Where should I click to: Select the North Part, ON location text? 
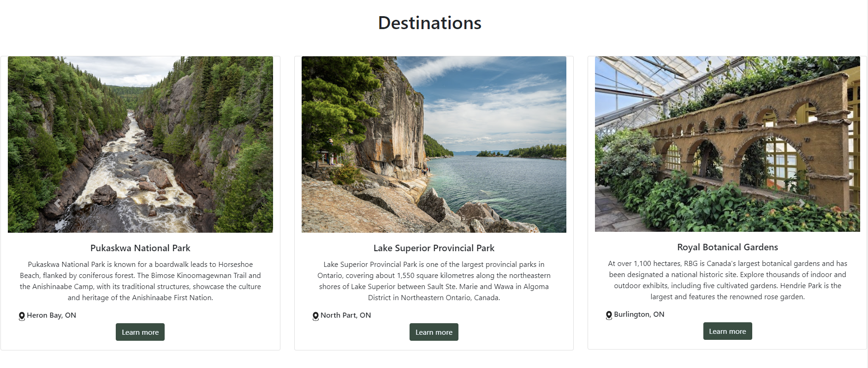click(x=345, y=315)
